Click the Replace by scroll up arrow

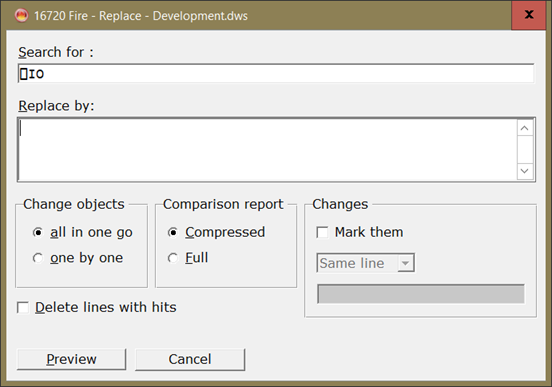coord(525,128)
